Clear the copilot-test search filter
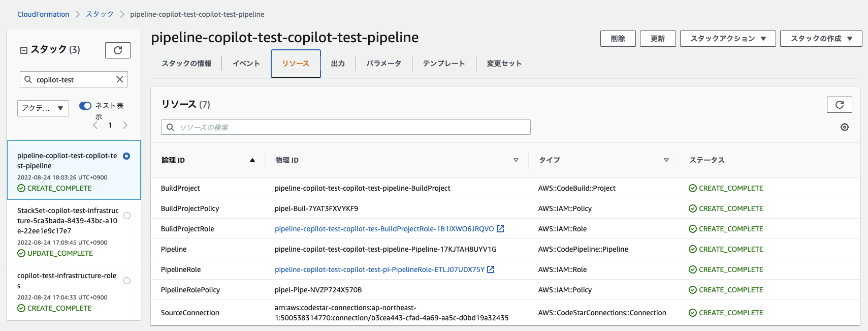Viewport: 868px width, 331px height. coord(120,79)
